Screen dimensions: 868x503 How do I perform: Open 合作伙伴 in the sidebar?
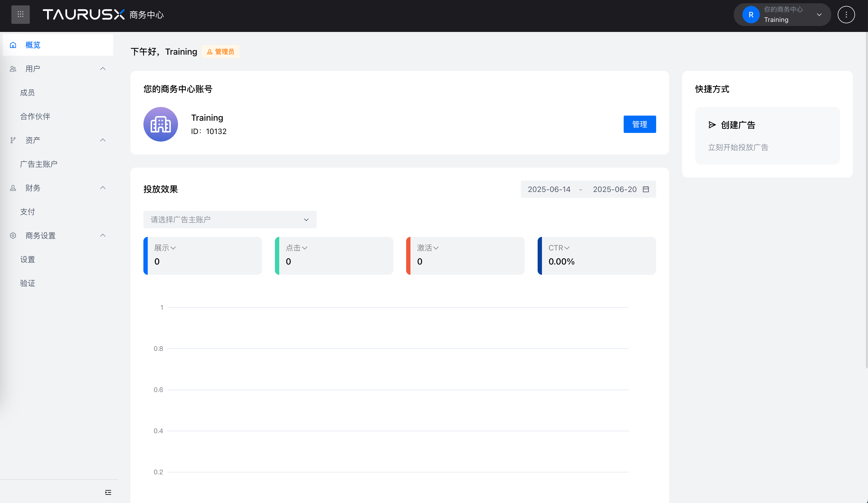pyautogui.click(x=35, y=116)
